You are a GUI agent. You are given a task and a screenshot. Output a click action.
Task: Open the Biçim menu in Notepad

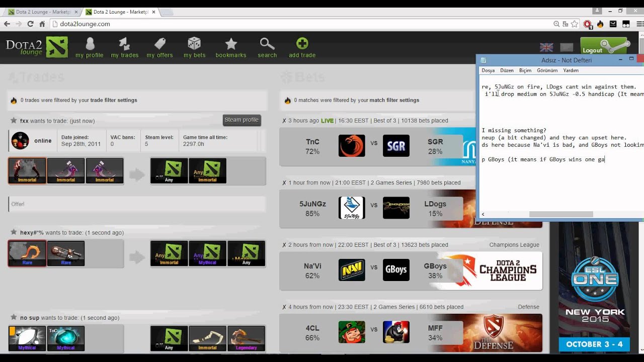coord(525,70)
